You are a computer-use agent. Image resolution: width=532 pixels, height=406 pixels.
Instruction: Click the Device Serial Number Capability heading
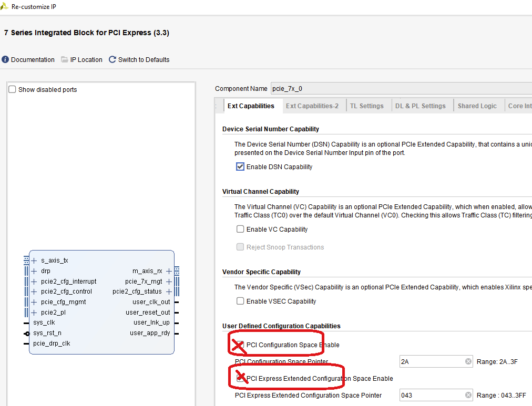click(x=271, y=129)
